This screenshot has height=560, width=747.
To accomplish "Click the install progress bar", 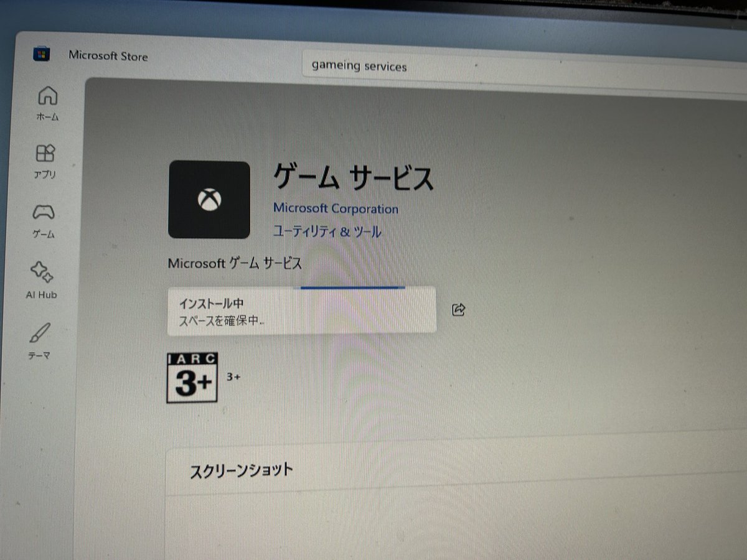I will (353, 287).
